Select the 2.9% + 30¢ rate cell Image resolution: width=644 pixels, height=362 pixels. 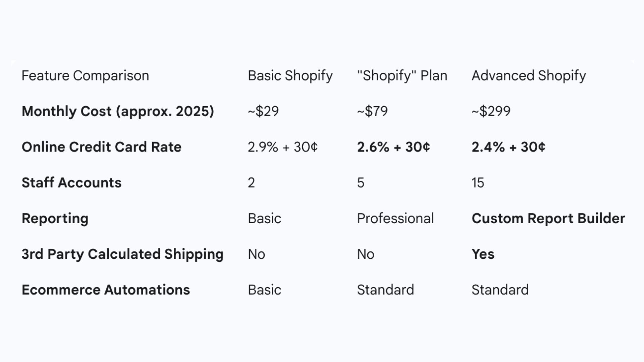point(282,147)
